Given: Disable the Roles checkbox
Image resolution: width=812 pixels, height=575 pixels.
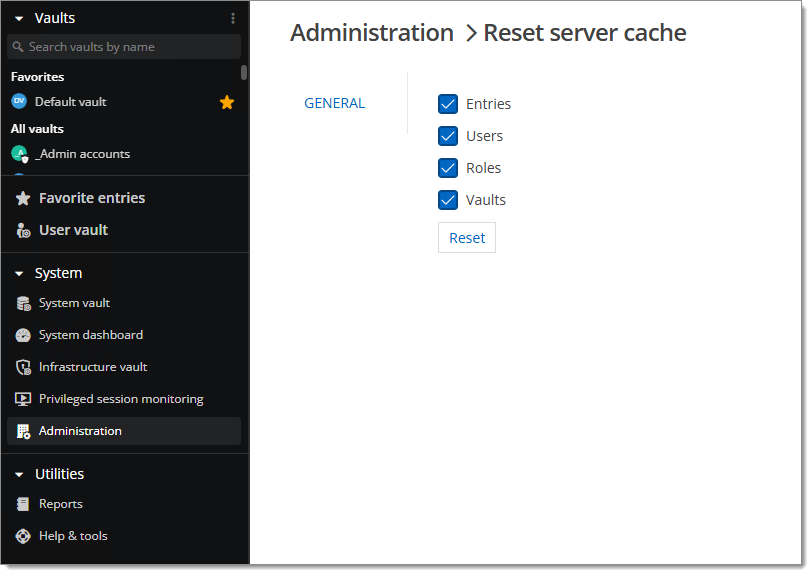Looking at the screenshot, I should [448, 168].
